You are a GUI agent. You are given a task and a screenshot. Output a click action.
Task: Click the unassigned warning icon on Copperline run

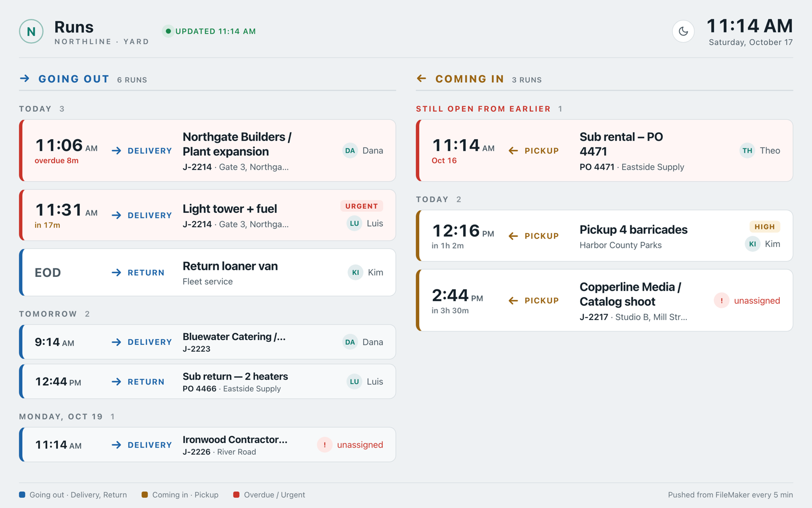722,300
